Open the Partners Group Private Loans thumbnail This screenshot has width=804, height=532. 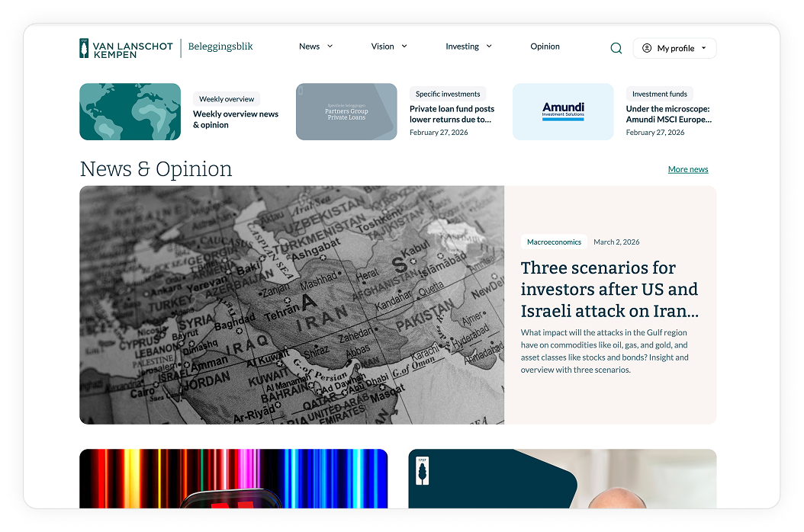coord(346,111)
